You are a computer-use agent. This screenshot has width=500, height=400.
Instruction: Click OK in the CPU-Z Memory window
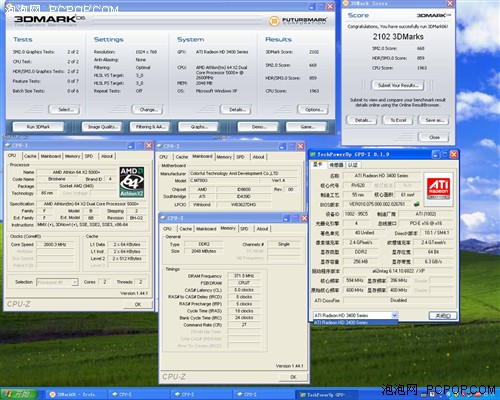293,377
